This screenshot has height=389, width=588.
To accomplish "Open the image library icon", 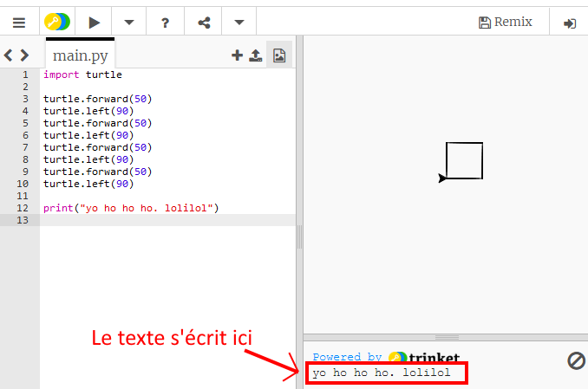I will pos(279,55).
